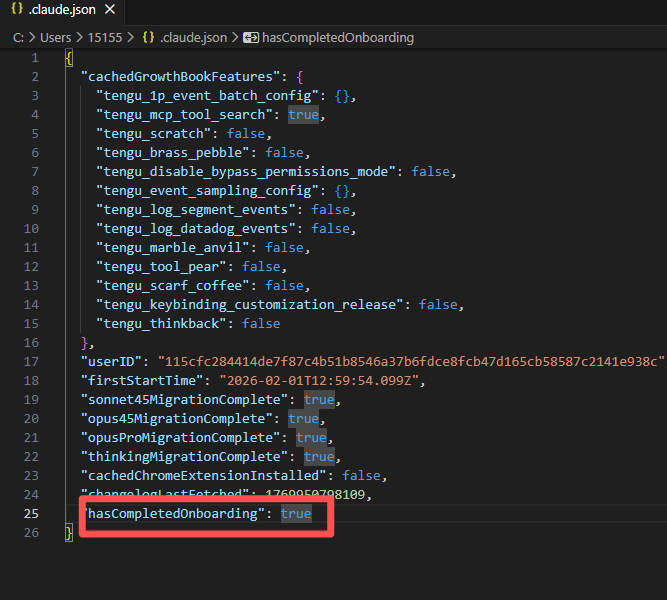The width and height of the screenshot is (667, 600).
Task: Click the userID key on line 17
Action: coord(111,362)
